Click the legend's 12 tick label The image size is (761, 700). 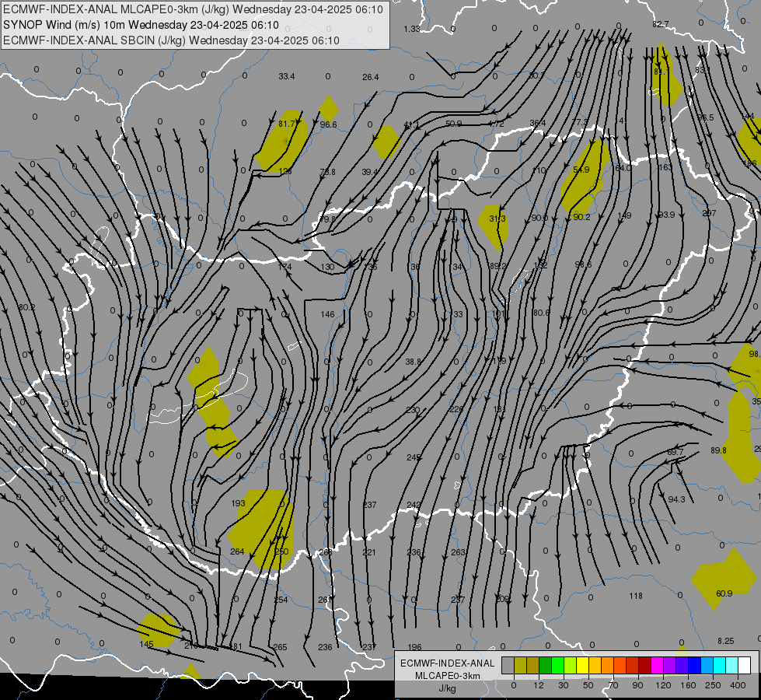[539, 685]
